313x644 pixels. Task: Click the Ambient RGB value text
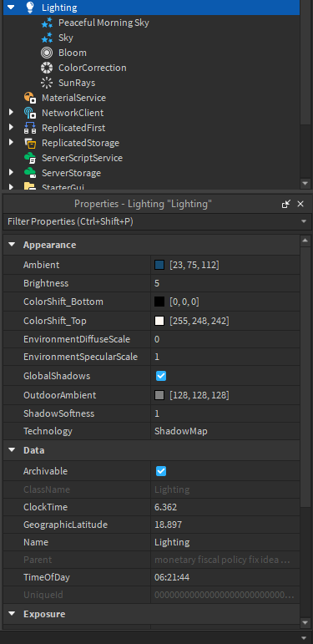tap(194, 265)
